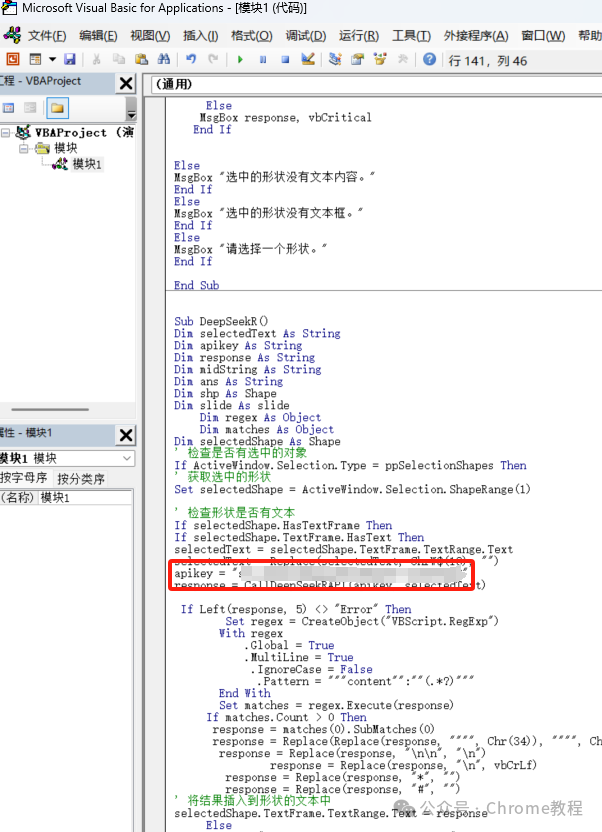
Task: Open Project Explorer toolbar icon
Action: (335, 59)
